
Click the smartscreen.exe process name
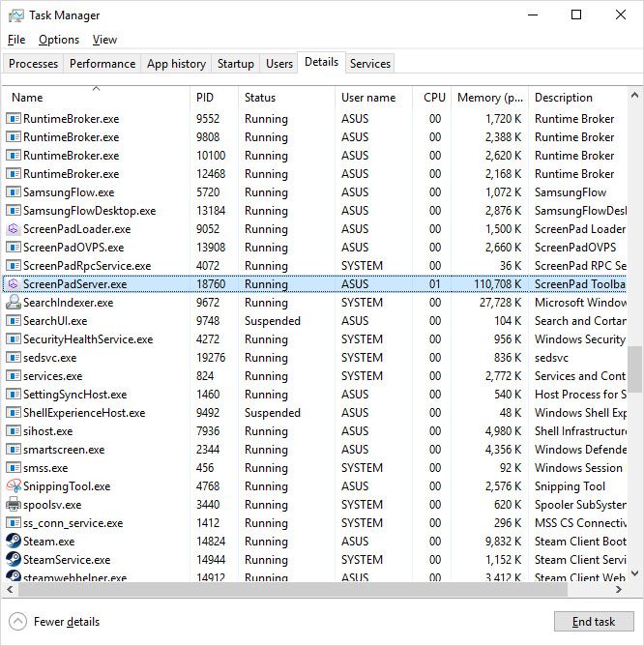(x=64, y=450)
